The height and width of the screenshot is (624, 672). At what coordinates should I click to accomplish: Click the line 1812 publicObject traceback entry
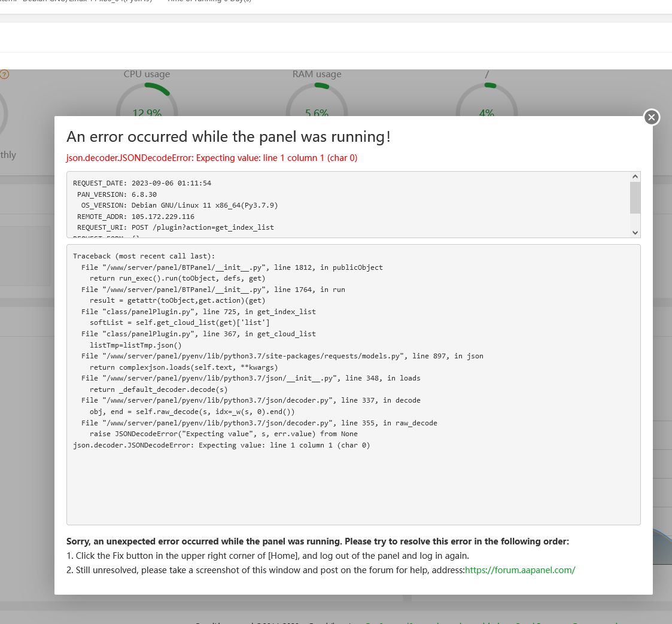(x=232, y=267)
